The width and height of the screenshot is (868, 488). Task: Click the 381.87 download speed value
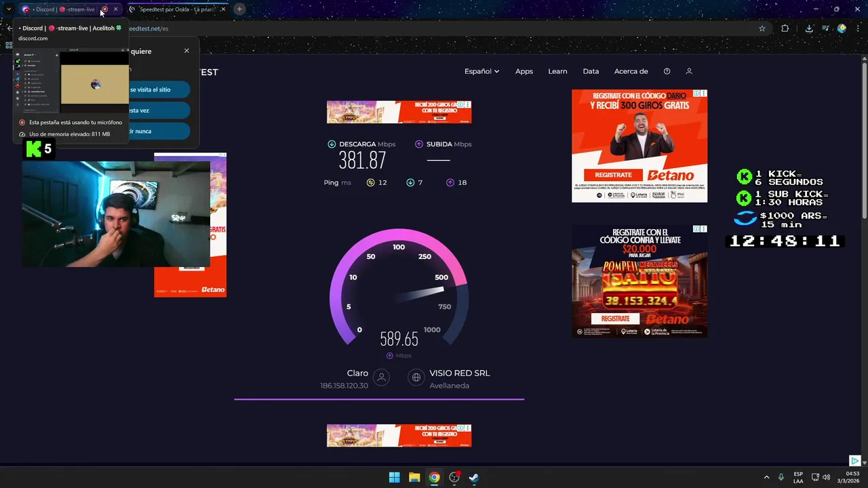coord(362,161)
